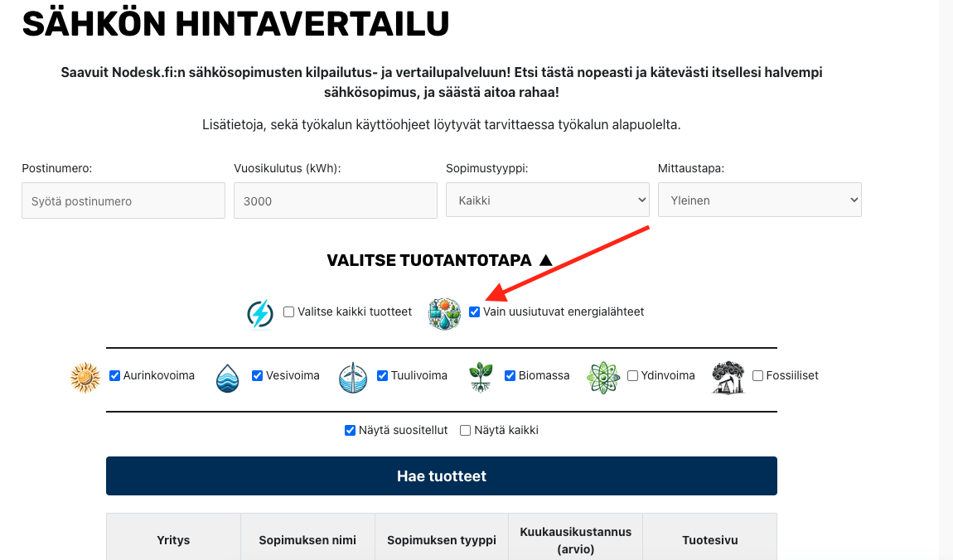This screenshot has height=560, width=953.
Task: Click the oil pump Fossiiliset icon
Action: (728, 377)
